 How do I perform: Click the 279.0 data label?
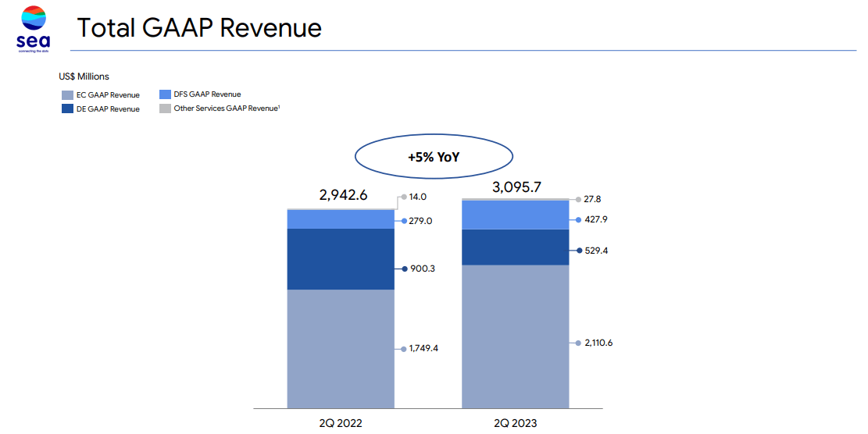420,221
